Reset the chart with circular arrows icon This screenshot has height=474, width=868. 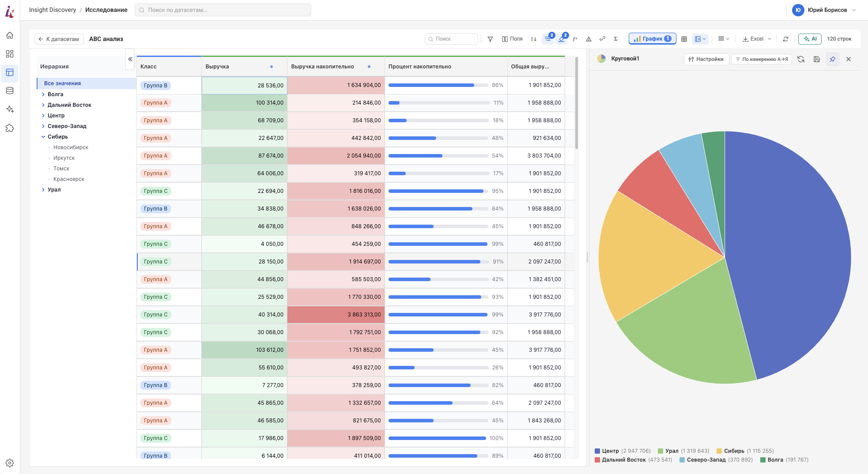pyautogui.click(x=801, y=59)
